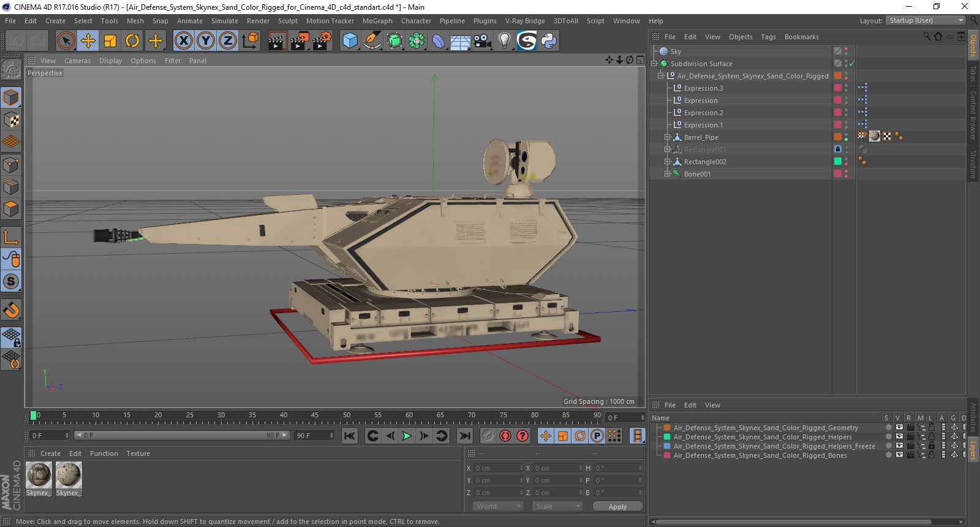Click timeline preview range slider bar

[181, 435]
